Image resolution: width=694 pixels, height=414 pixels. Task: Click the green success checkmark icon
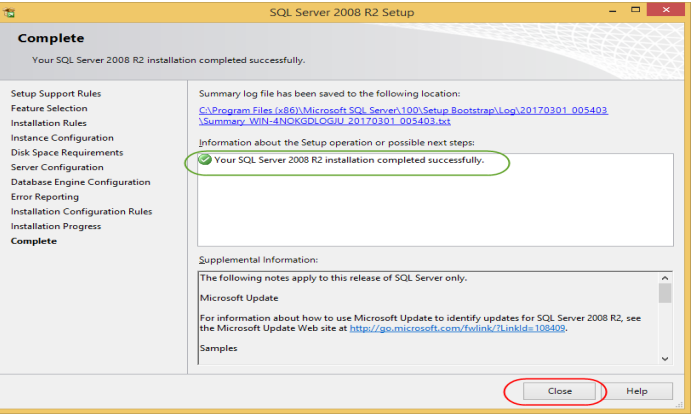tap(205, 159)
